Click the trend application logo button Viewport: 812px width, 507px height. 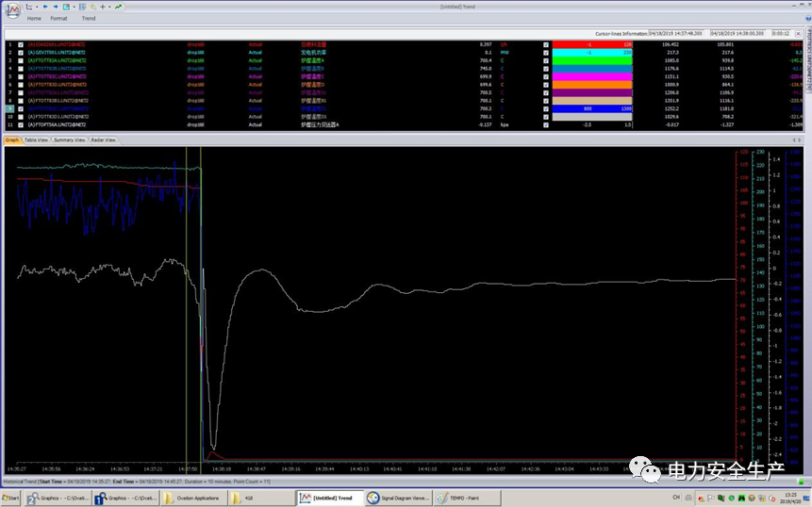12,9
